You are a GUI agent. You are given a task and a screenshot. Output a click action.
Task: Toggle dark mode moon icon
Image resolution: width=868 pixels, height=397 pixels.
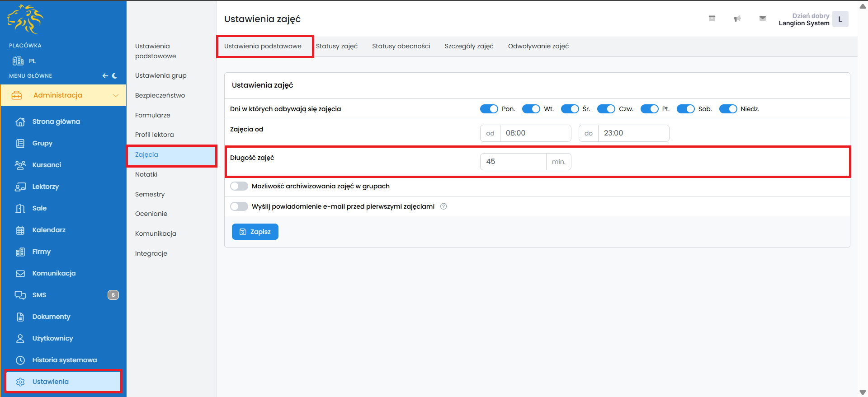coord(114,76)
